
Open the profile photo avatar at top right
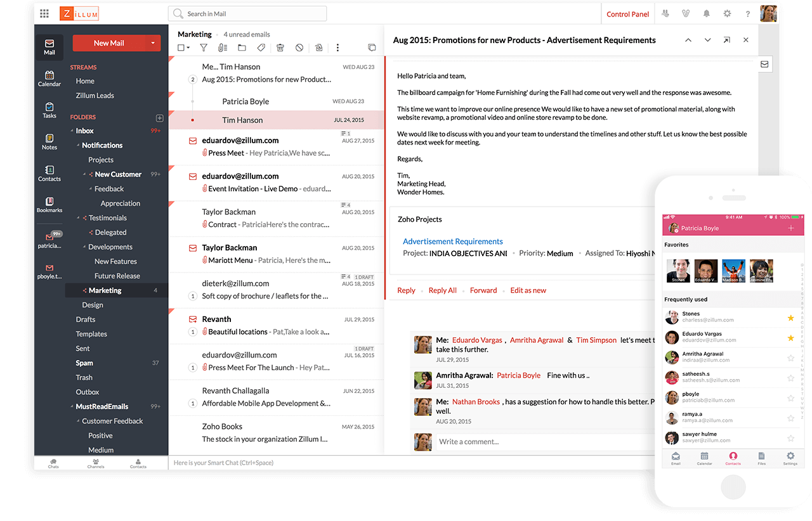click(x=769, y=13)
